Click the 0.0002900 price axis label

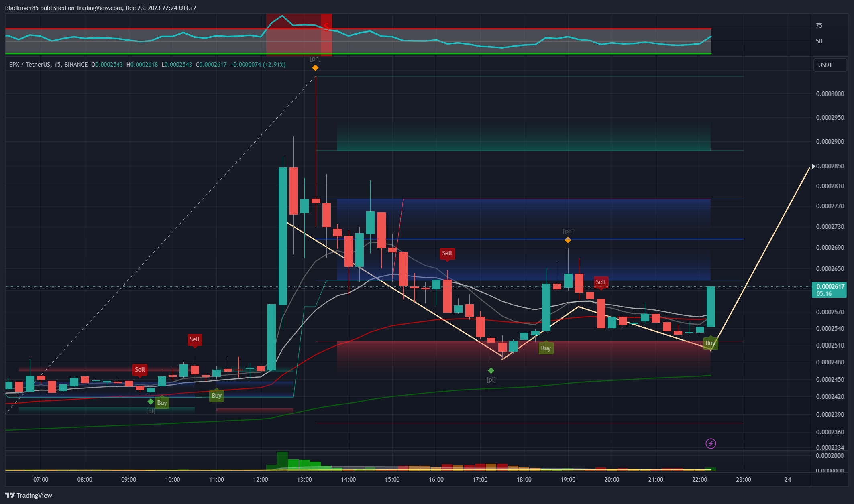(x=830, y=142)
